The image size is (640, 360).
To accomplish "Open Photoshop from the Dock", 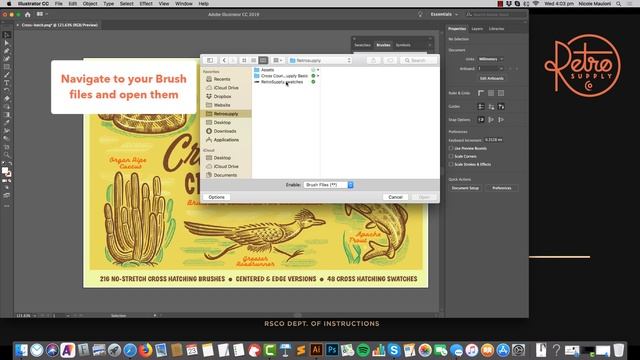I will point(332,350).
